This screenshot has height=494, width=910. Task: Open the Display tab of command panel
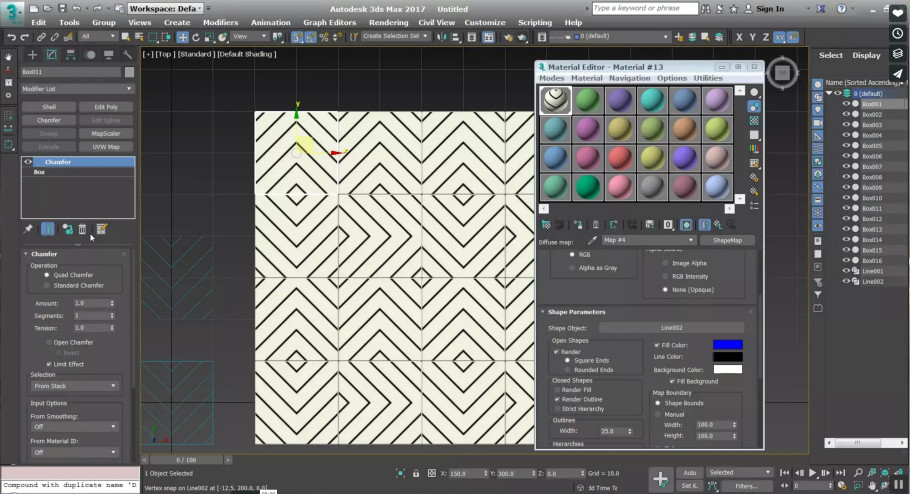click(109, 55)
